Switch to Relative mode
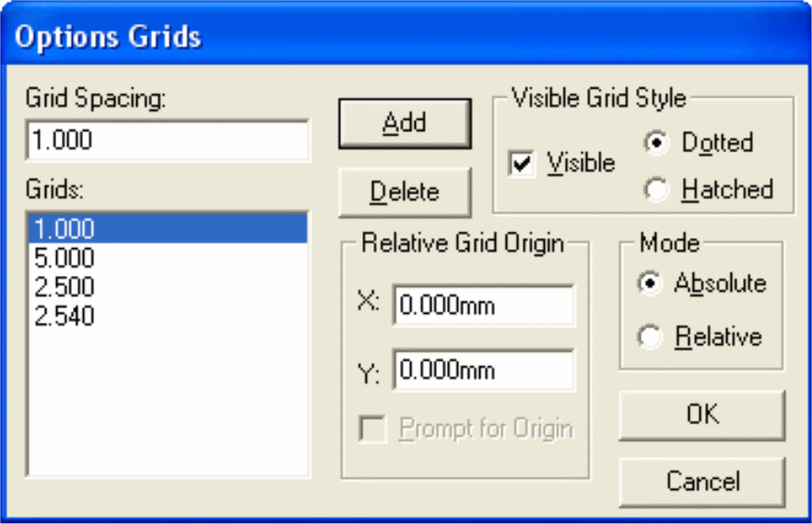This screenshot has height=524, width=812. [x=651, y=337]
